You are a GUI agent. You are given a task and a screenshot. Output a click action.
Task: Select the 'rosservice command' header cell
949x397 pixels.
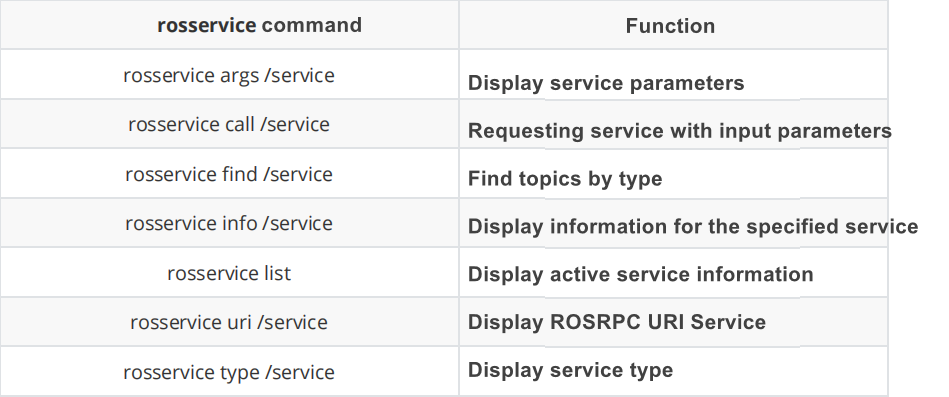229,25
